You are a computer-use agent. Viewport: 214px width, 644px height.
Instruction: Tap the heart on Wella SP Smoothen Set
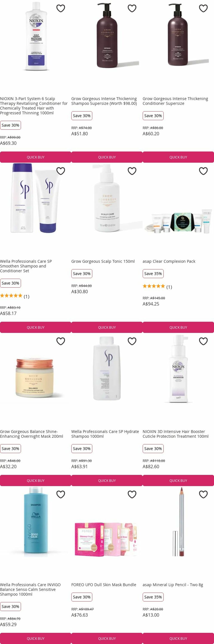61,171
